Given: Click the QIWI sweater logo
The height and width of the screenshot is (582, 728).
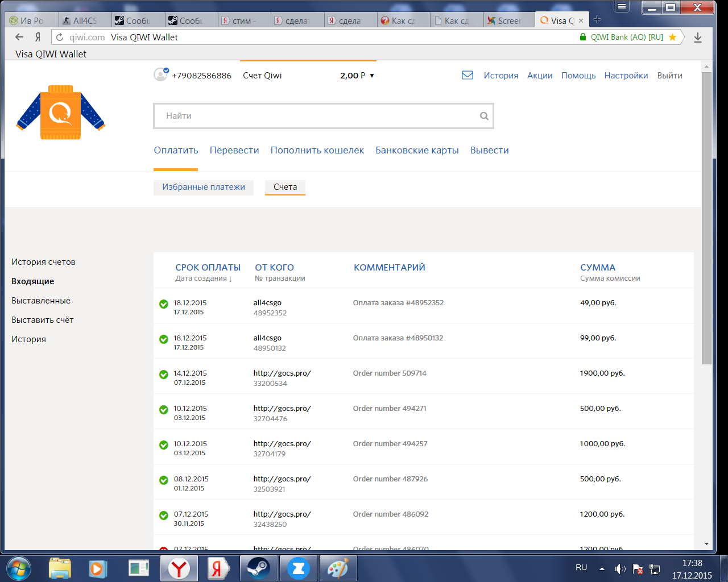Looking at the screenshot, I should [61, 112].
